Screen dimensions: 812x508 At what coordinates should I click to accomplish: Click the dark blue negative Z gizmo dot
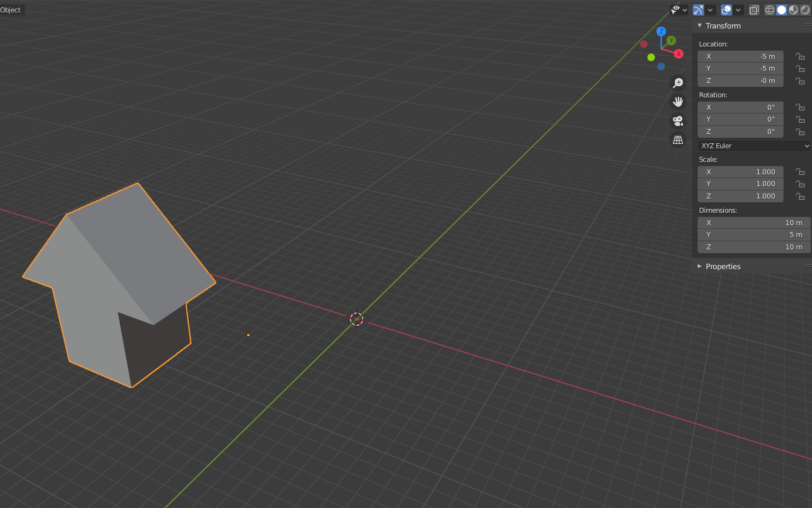[661, 66]
